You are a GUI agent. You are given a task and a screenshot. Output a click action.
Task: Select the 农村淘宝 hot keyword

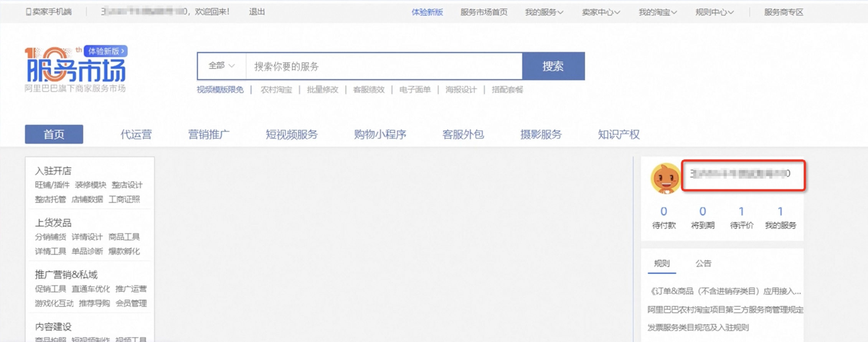tap(276, 90)
